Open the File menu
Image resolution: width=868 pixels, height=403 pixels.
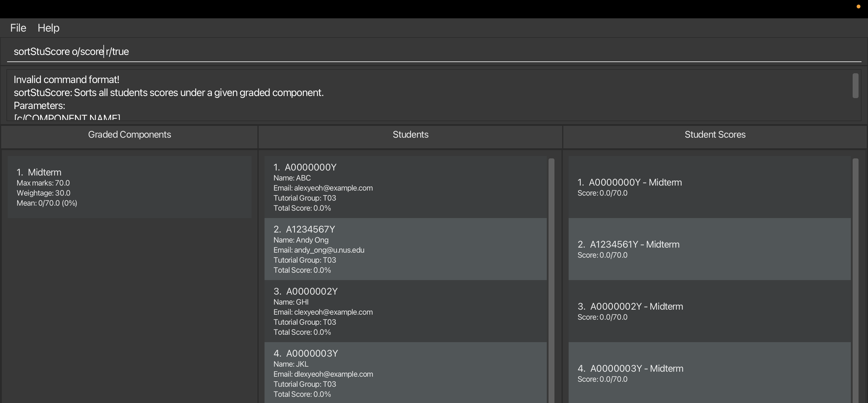point(18,28)
